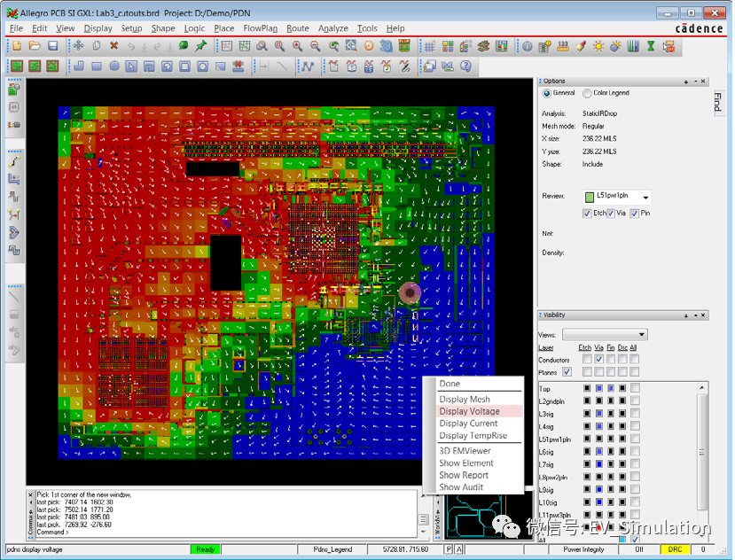The image size is (735, 560).
Task: Click the Dehighlight dimmed sun icon
Action: tap(615, 46)
